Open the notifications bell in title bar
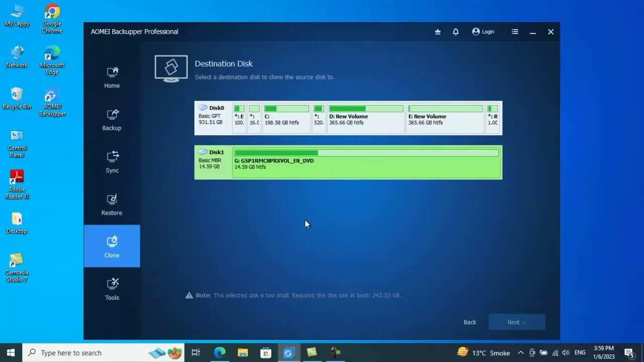Viewport: 644px width, 362px height. tap(456, 32)
